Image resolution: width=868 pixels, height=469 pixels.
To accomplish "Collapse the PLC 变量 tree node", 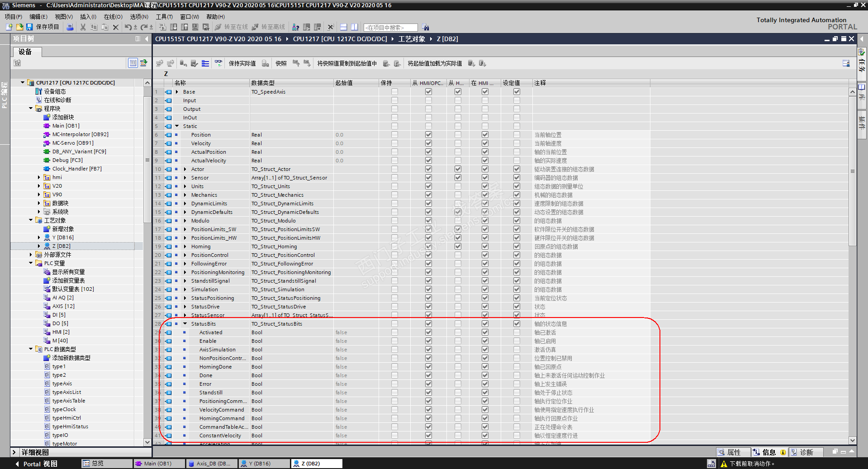I will [x=31, y=263].
